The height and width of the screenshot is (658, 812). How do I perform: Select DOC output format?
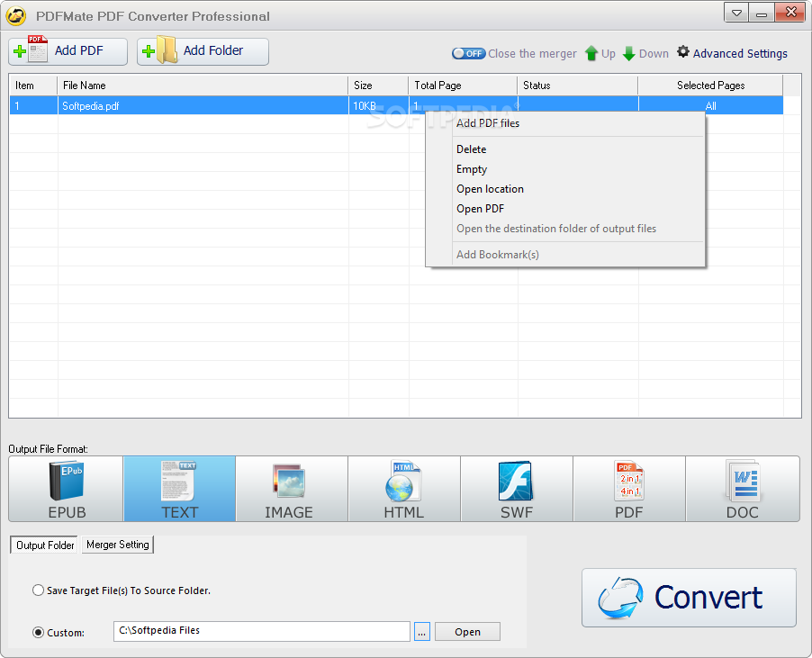pos(742,489)
